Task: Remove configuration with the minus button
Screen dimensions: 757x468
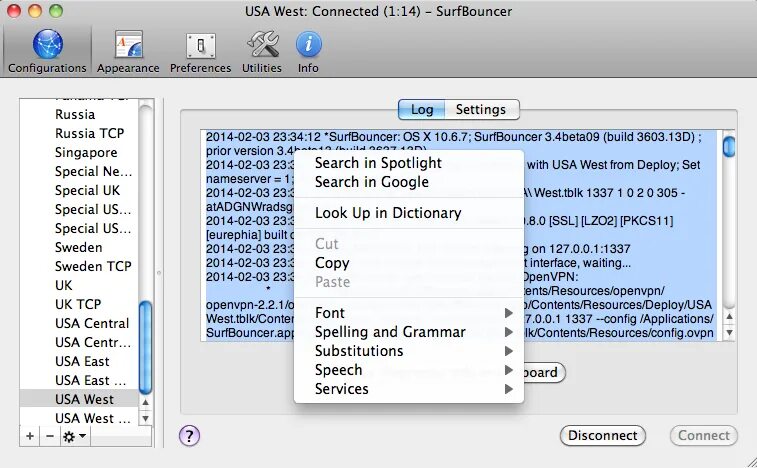Action: (x=50, y=436)
